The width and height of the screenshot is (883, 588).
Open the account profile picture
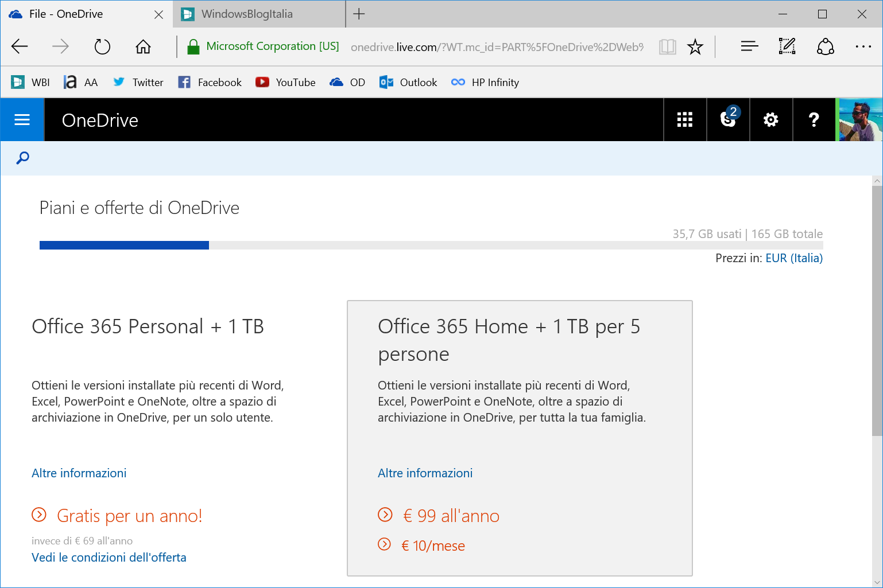point(861,119)
